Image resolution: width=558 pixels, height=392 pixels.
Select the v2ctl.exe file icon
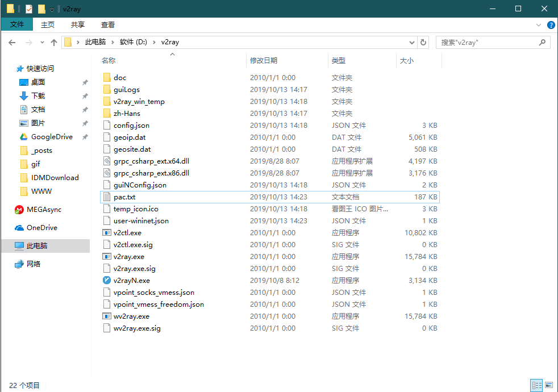106,232
